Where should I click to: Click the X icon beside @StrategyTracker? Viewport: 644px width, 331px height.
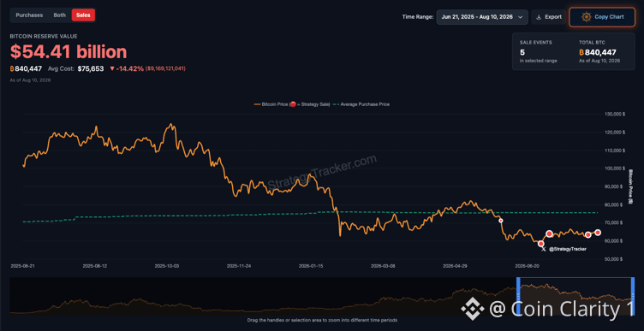(x=544, y=249)
